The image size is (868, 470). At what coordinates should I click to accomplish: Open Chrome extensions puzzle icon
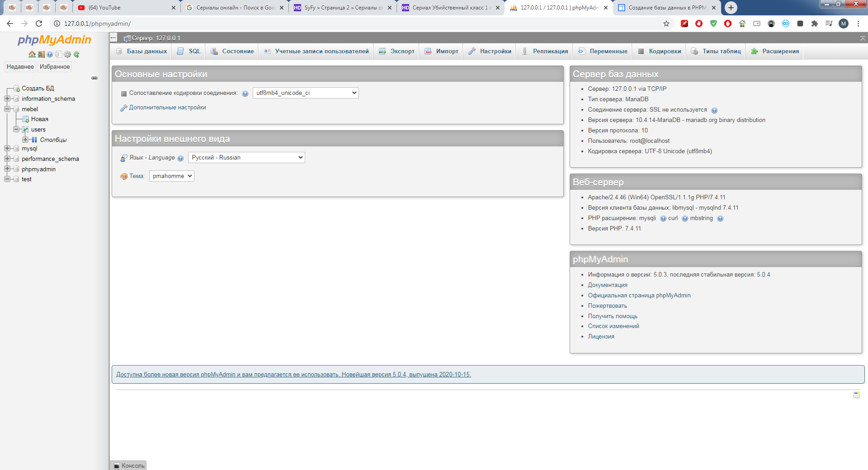(815, 23)
